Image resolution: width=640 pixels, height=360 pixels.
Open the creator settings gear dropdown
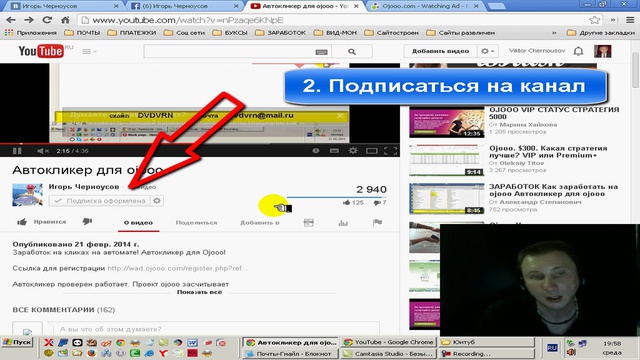pos(487,51)
